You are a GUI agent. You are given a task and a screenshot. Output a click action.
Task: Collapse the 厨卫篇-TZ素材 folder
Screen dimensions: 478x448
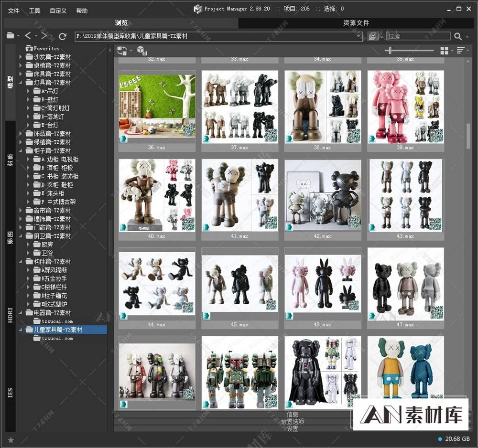coord(21,236)
